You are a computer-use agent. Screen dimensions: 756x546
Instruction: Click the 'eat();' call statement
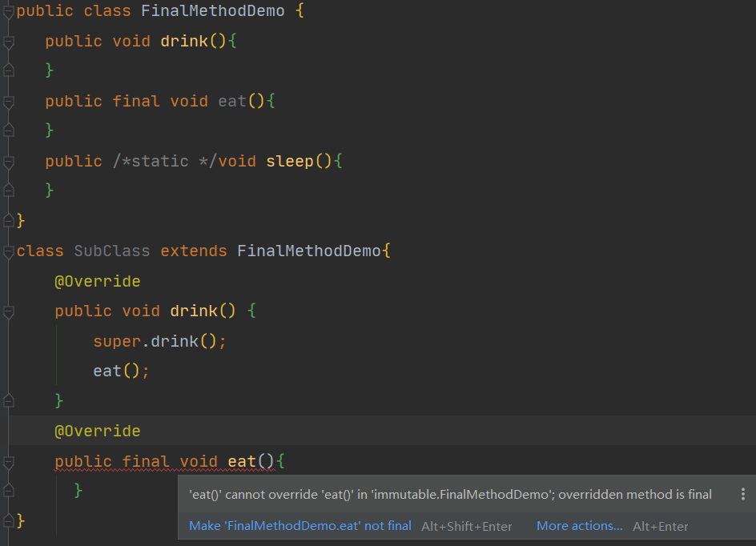(121, 371)
